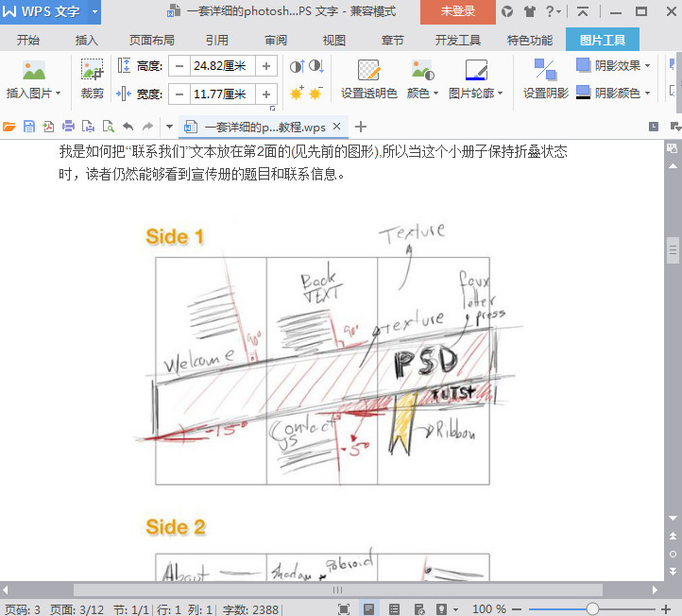Open the 章节 tab
Viewport: 682px width, 616px height.
392,40
